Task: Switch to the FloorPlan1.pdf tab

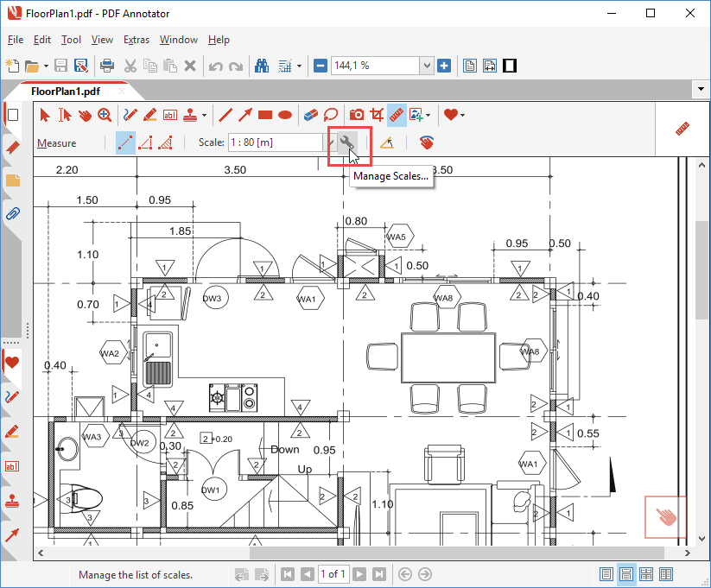Action: [x=65, y=91]
